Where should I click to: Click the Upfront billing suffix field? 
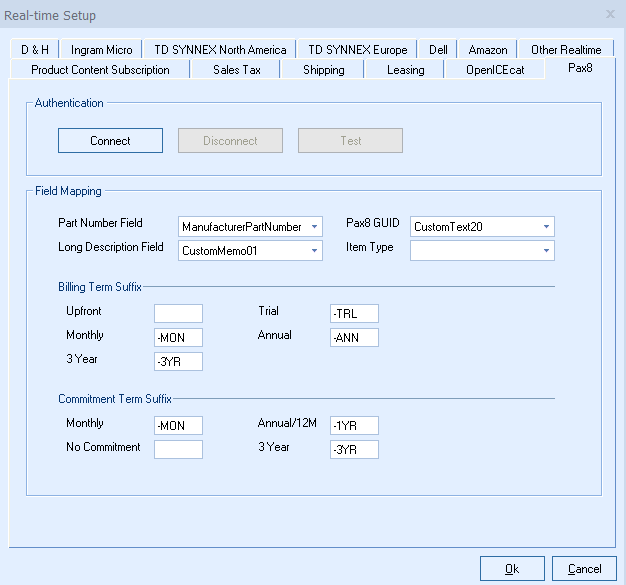coord(178,314)
